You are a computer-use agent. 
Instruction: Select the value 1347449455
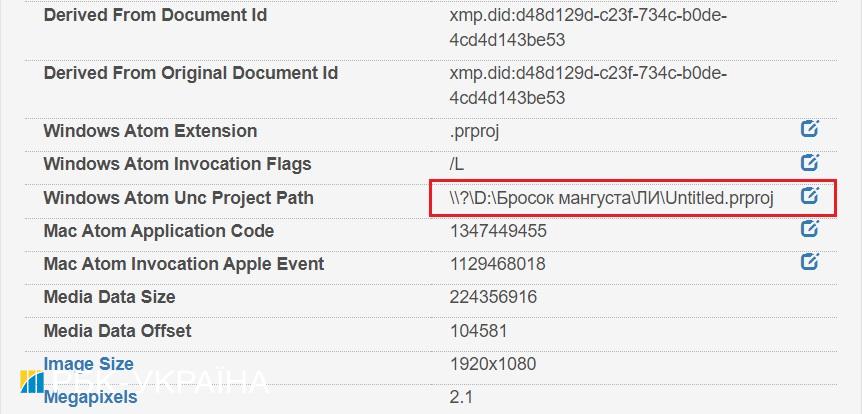pyautogui.click(x=498, y=231)
